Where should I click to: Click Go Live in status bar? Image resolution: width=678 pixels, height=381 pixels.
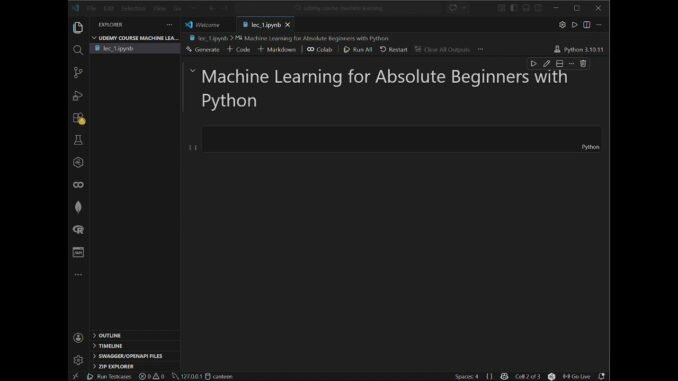click(x=576, y=376)
